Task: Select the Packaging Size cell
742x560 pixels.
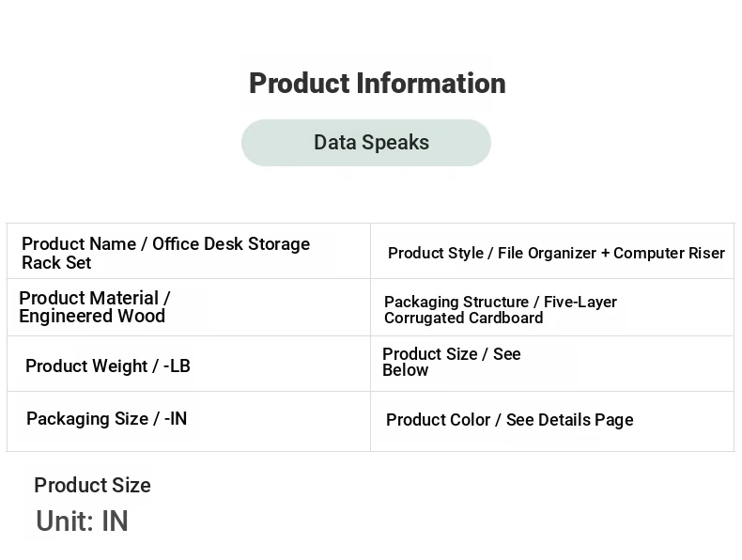Action: pos(189,421)
